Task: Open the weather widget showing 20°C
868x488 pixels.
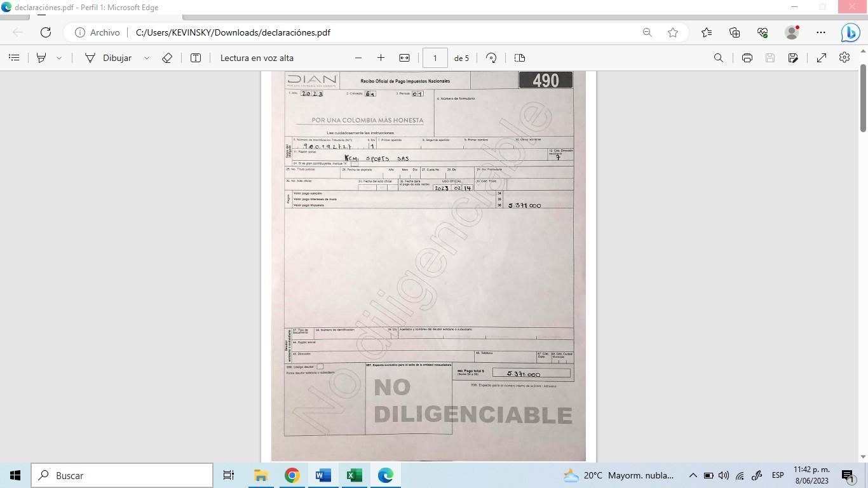Action: pos(618,475)
